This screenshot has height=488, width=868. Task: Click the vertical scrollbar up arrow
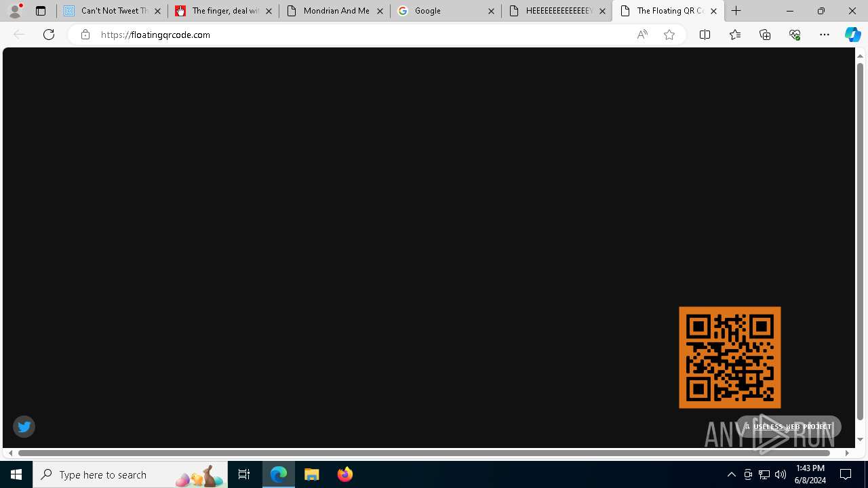click(x=860, y=56)
